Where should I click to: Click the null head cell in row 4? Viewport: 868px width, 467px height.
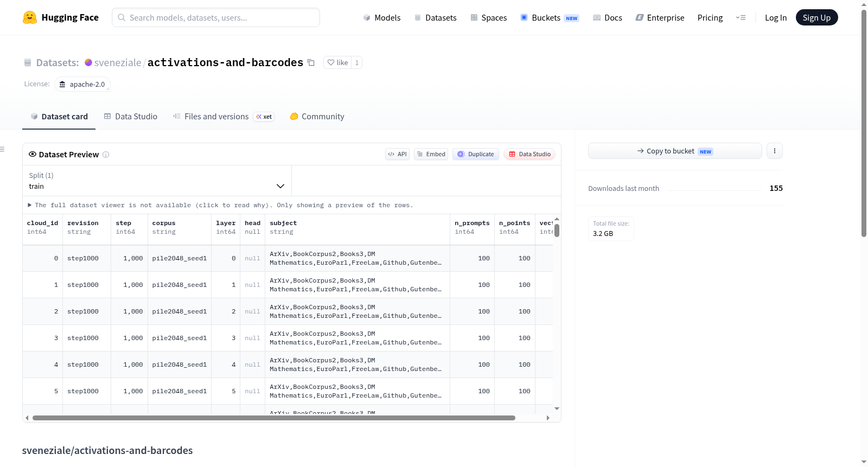[x=252, y=364]
